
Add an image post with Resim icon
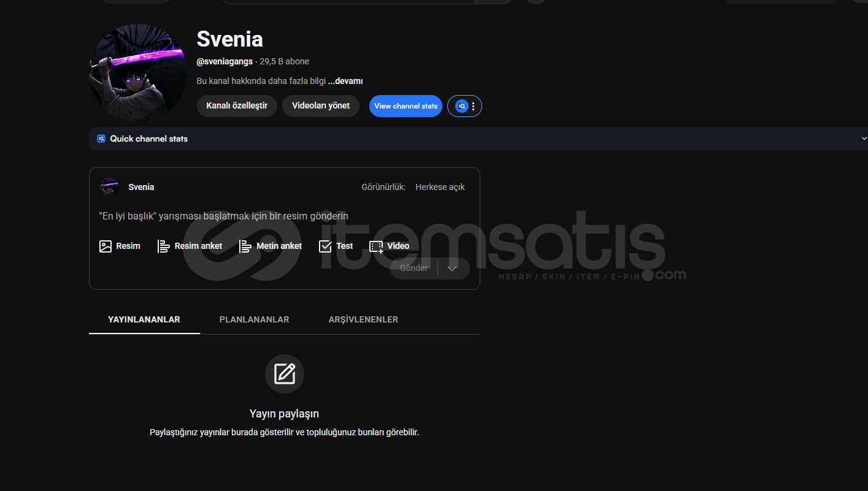point(120,246)
